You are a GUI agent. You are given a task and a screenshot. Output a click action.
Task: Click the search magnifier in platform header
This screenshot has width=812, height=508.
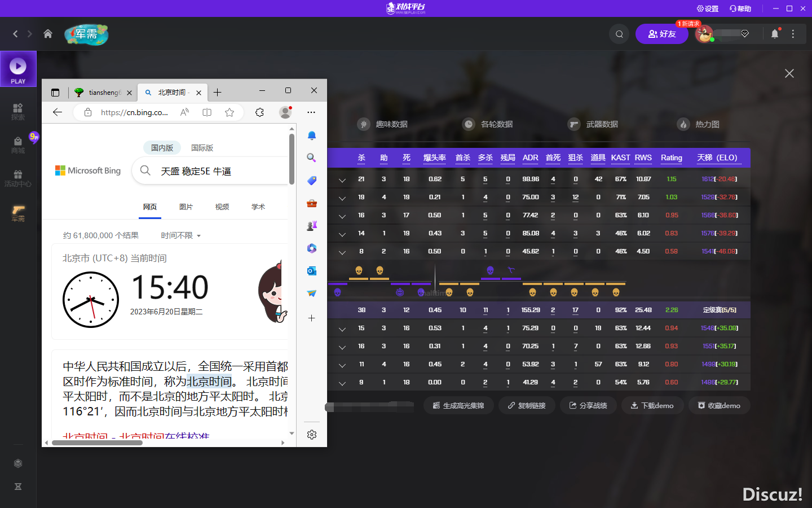pyautogui.click(x=619, y=34)
